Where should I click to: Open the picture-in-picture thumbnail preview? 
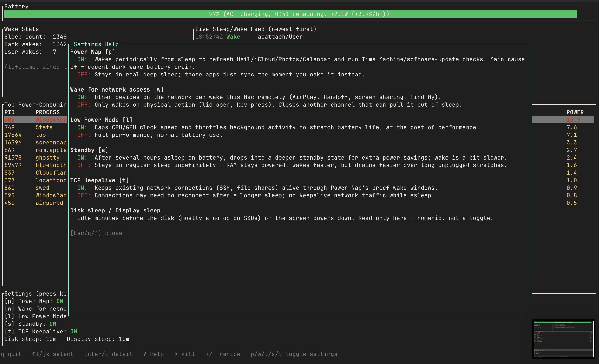[x=563, y=339]
